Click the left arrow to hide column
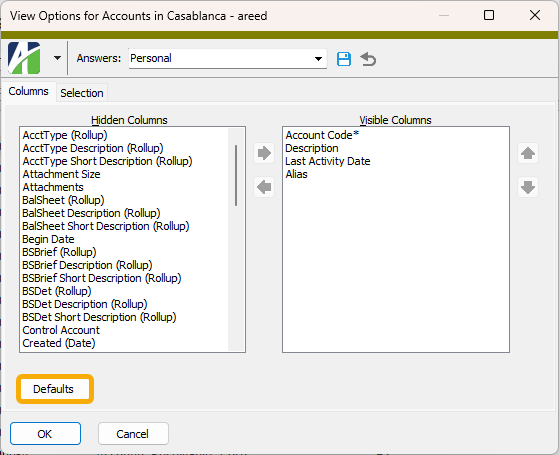 pyautogui.click(x=264, y=187)
